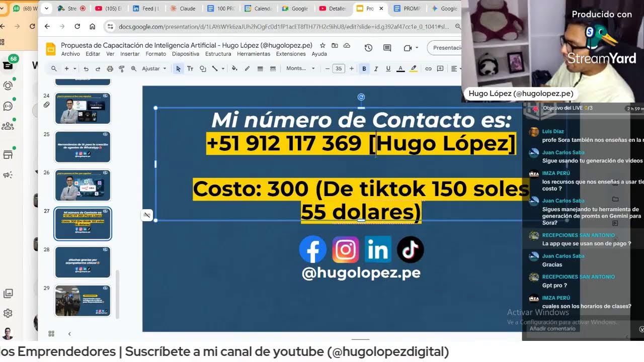Open the Diapositiva menu
The width and height of the screenshot is (644, 362).
click(186, 54)
